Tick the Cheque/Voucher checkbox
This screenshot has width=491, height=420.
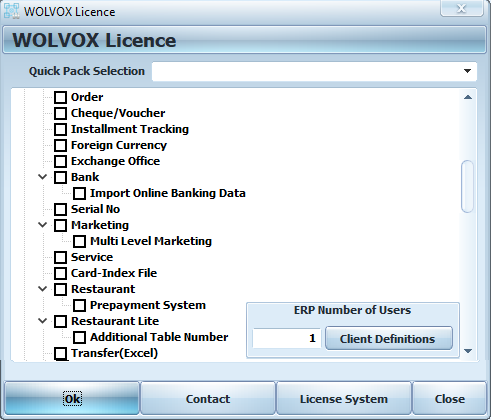click(x=60, y=113)
